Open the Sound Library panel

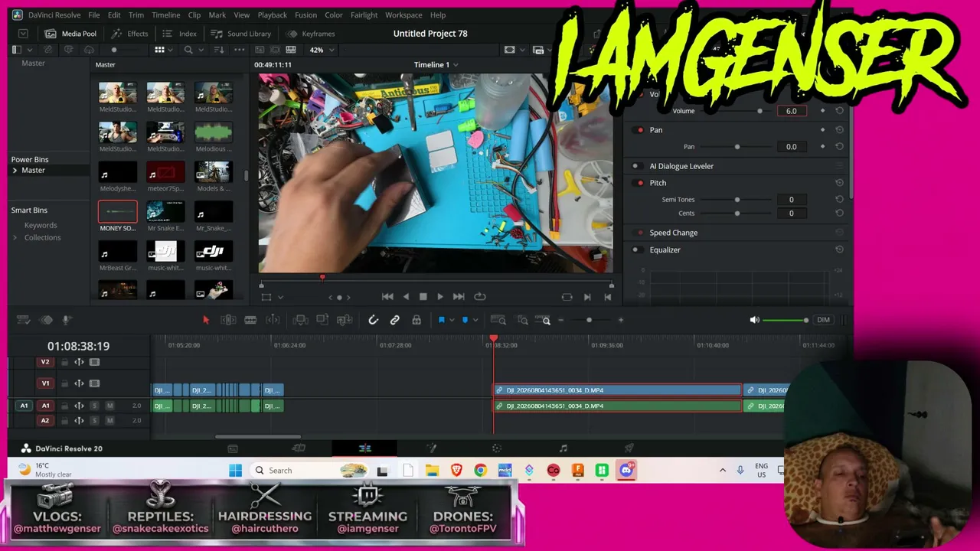point(241,34)
